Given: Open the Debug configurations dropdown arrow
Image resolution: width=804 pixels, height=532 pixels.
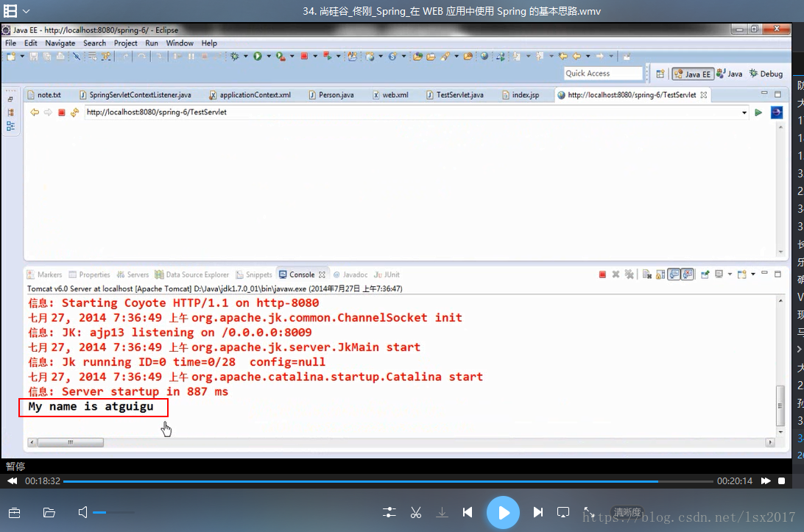Looking at the screenshot, I should point(246,57).
